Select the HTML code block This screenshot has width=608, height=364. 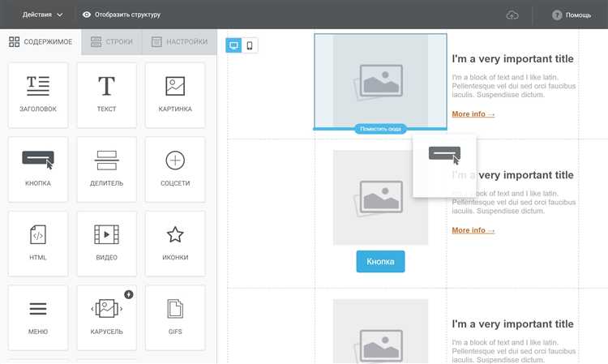pyautogui.click(x=38, y=244)
